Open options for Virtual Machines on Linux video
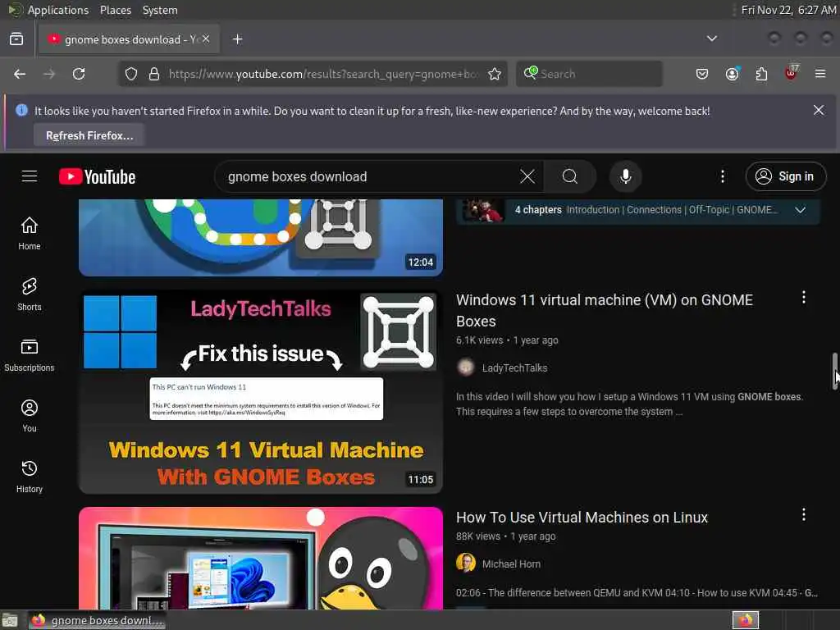840x630 pixels. [x=804, y=515]
